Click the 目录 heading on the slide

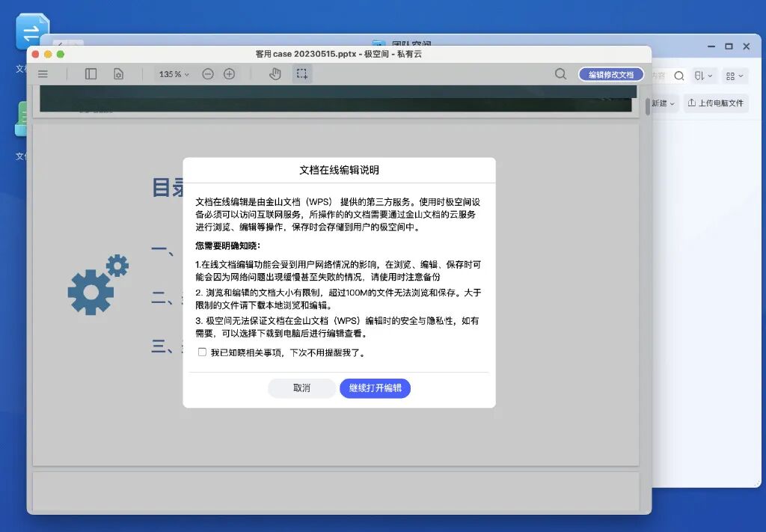(168, 188)
